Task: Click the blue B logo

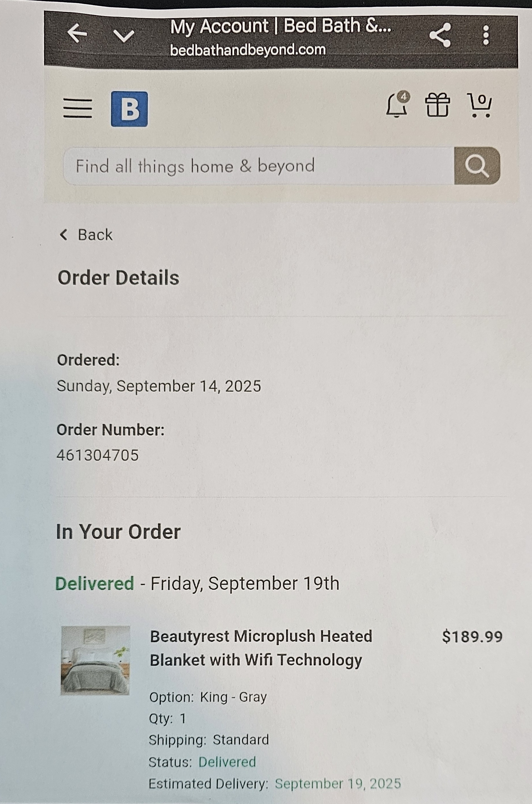Action: pos(129,109)
